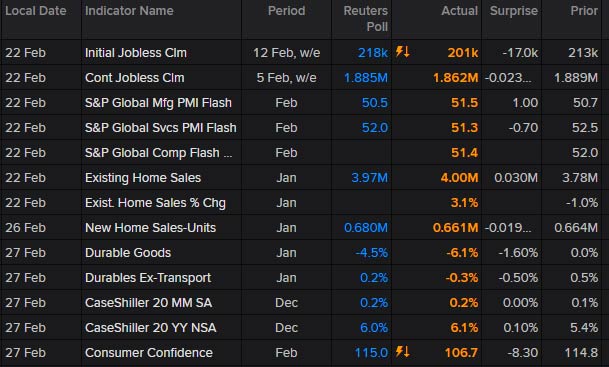Select the Surprise column header
Viewport: 609px width, 367px height.
[x=513, y=11]
